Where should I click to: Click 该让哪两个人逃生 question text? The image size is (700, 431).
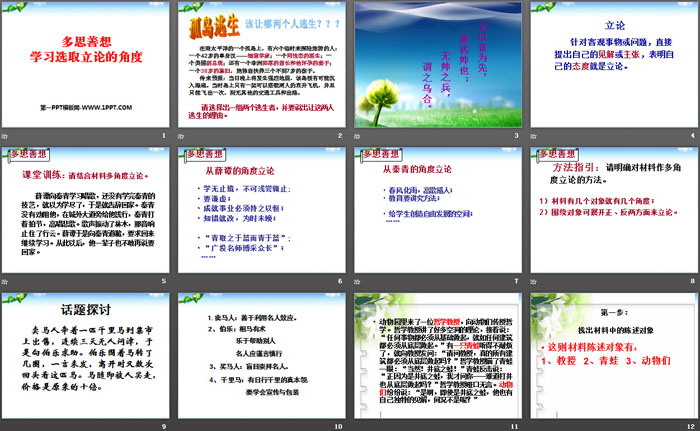293,24
